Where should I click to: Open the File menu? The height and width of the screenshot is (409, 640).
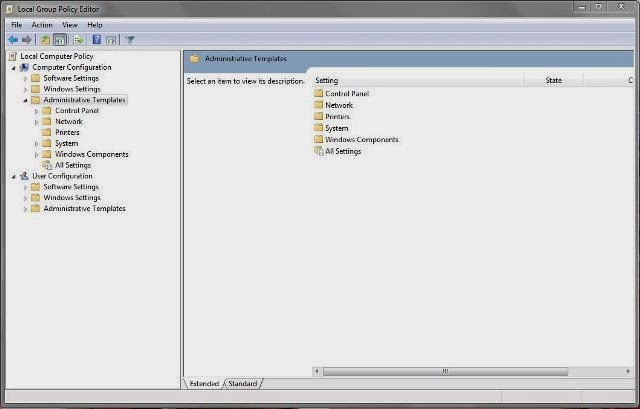click(x=16, y=25)
